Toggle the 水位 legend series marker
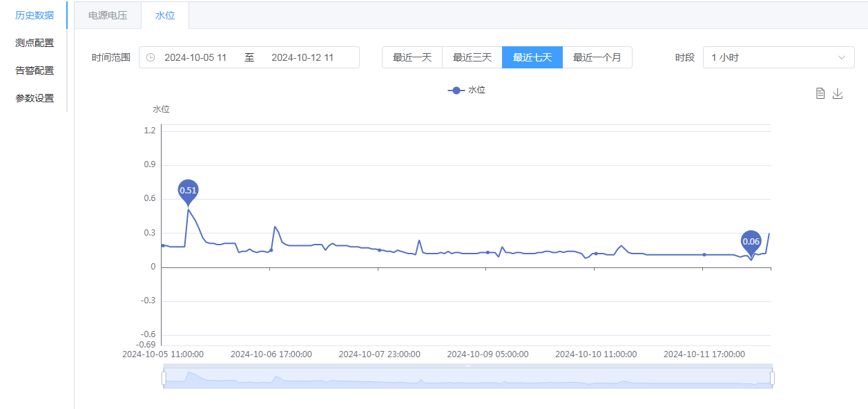This screenshot has height=409, width=868. pos(456,90)
